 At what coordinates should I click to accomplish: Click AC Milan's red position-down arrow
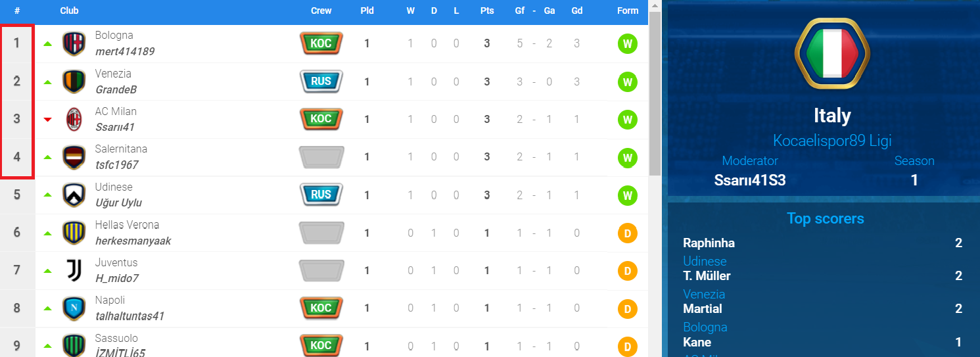[x=47, y=120]
